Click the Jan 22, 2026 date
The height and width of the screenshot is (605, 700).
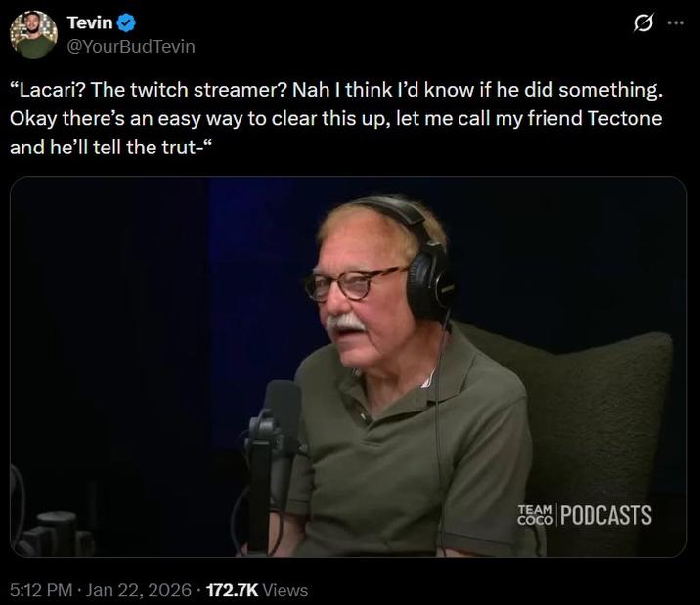tap(137, 590)
